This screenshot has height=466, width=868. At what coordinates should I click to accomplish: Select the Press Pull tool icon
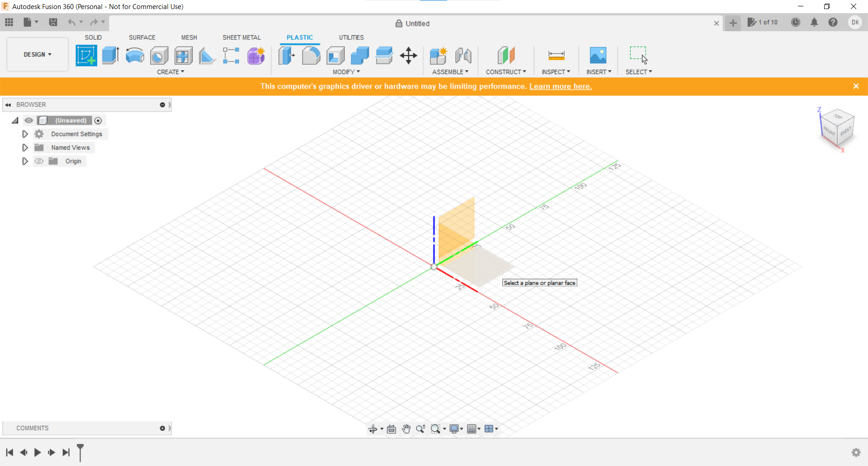(287, 56)
